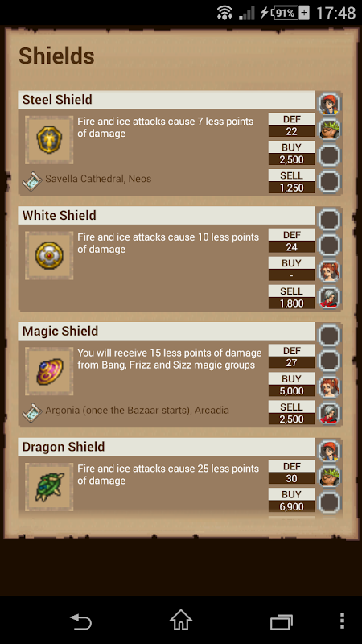The width and height of the screenshot is (362, 644).
Task: Tap the Android home navigation button
Action: [181, 620]
